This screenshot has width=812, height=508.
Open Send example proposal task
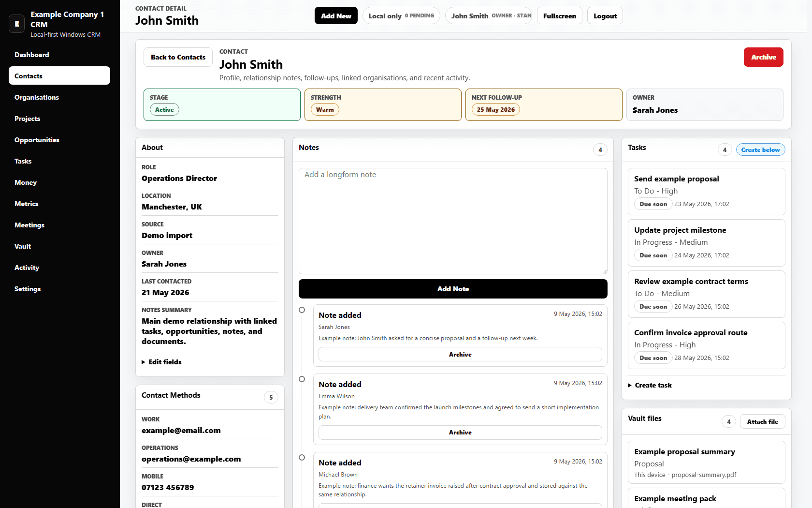[706, 192]
